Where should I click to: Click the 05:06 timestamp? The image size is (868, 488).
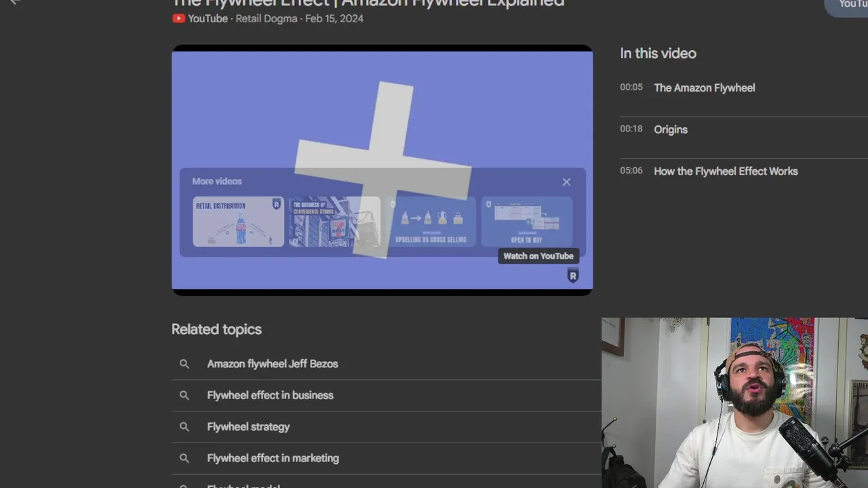point(631,171)
